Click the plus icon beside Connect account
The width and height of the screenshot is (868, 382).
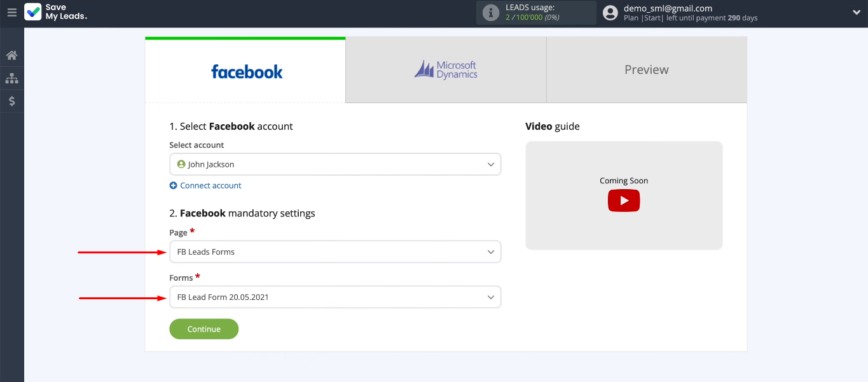point(173,186)
